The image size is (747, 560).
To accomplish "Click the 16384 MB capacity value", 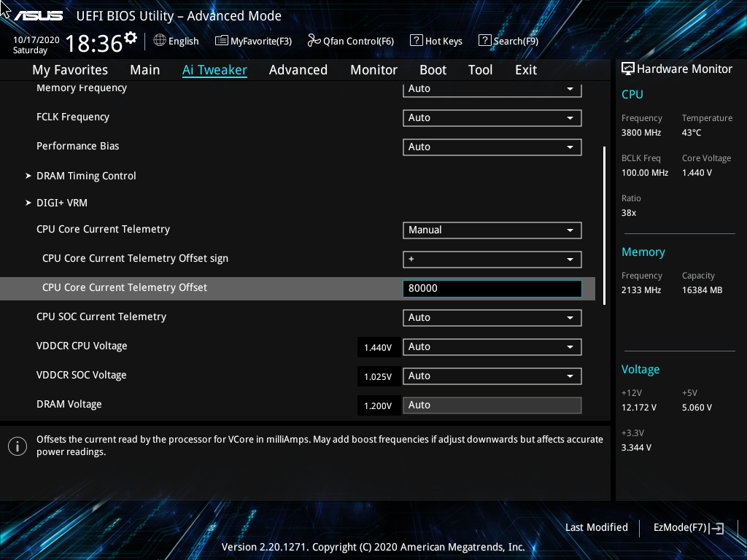I will point(703,290).
